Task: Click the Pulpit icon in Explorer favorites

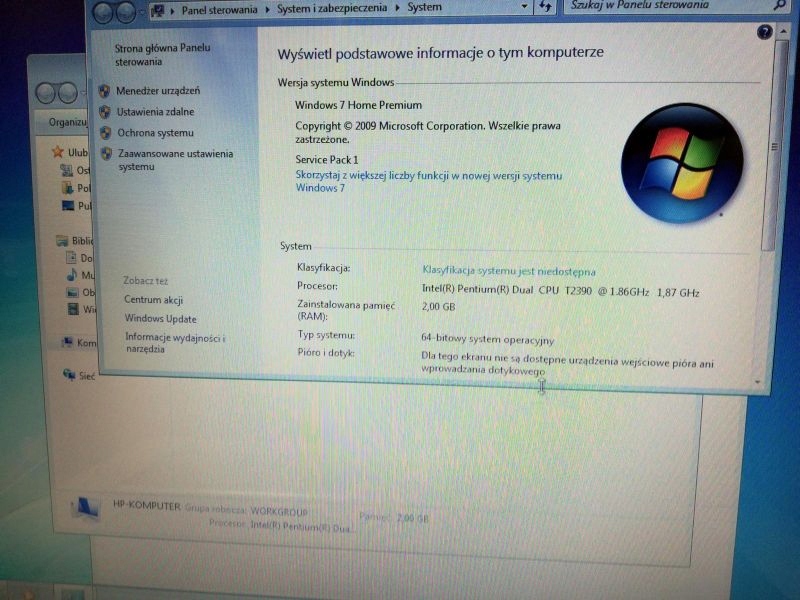Action: (x=68, y=206)
